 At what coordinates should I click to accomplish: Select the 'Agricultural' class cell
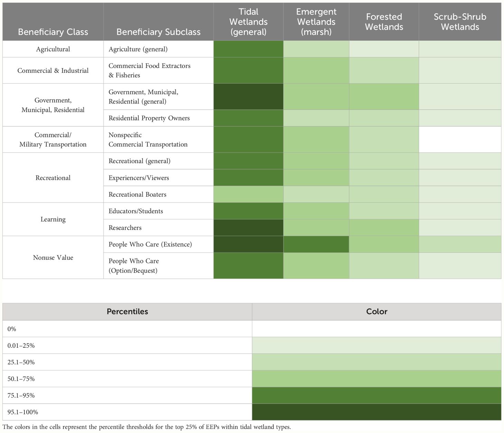[53, 49]
